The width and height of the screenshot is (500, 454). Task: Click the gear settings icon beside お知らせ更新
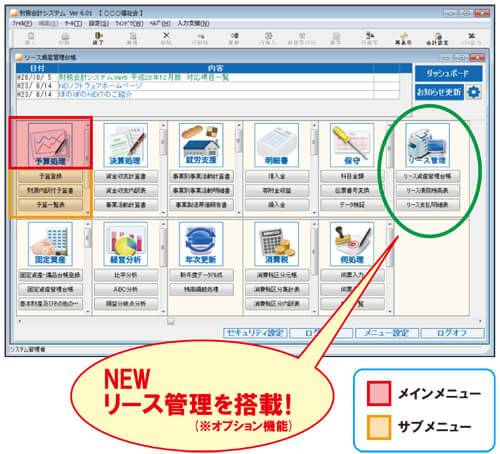click(x=474, y=92)
